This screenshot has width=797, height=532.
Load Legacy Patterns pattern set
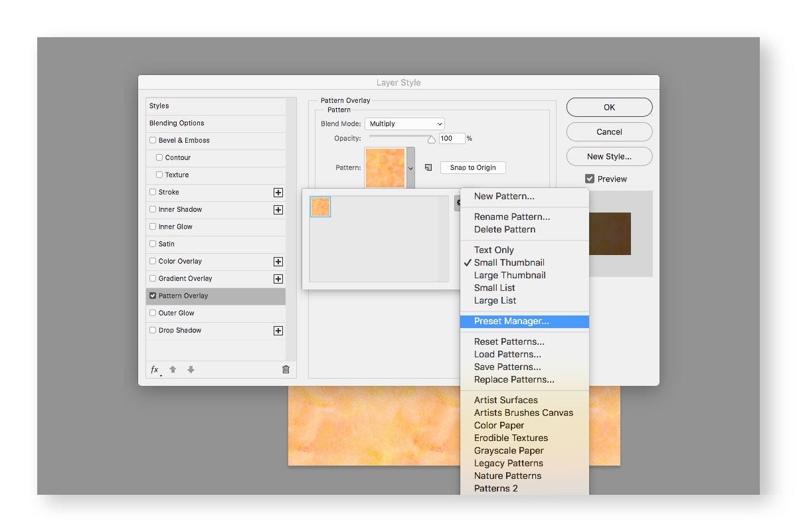(525, 463)
